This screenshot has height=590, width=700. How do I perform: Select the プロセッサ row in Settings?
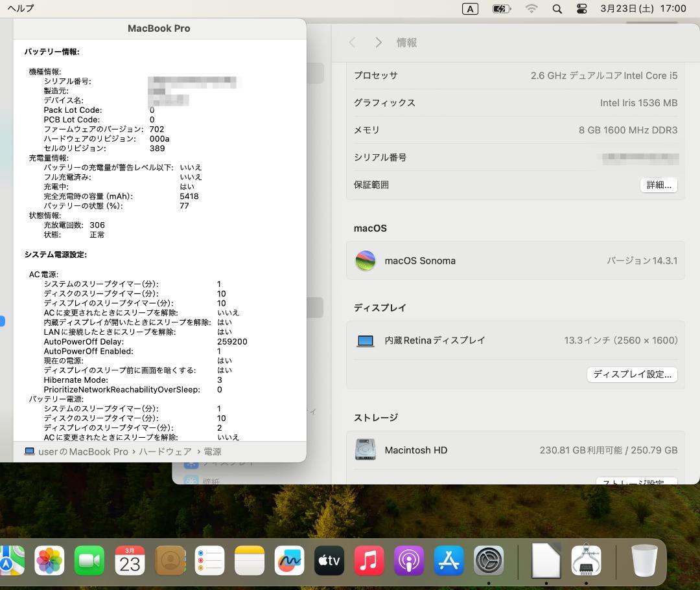tap(515, 76)
